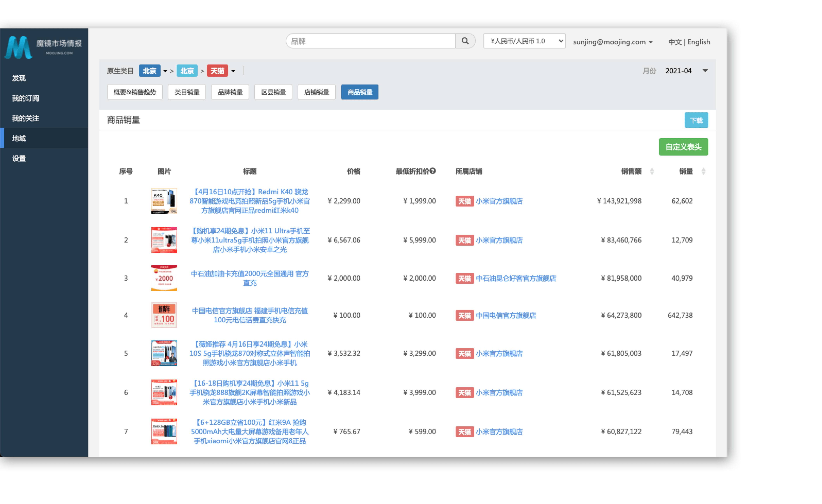This screenshot has width=822, height=504.
Task: Expand the 2021-04 month selector
Action: point(705,71)
